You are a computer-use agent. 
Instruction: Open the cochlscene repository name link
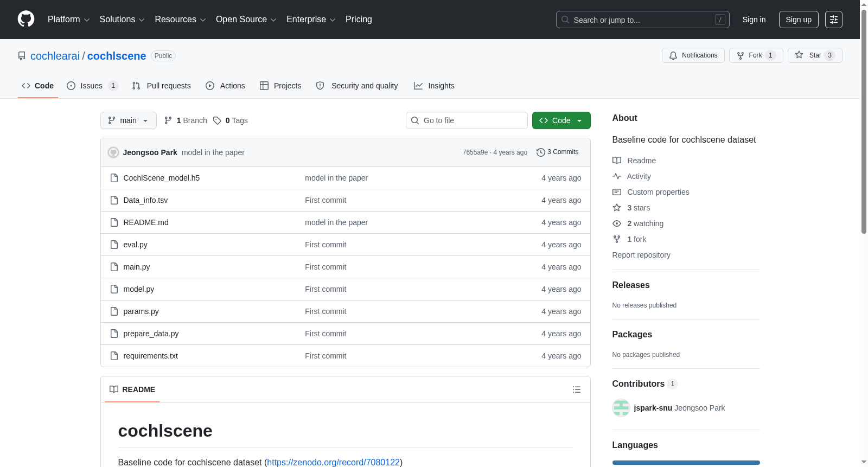point(117,56)
